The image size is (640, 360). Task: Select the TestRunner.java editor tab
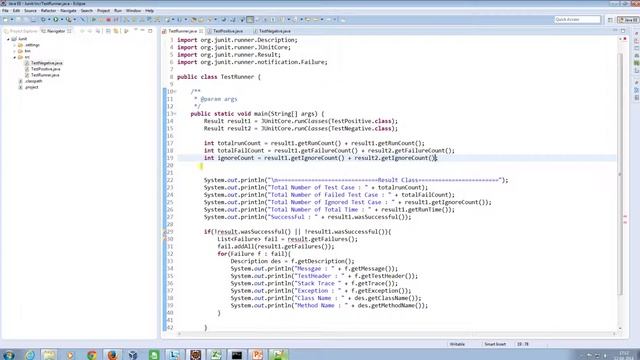tap(182, 31)
